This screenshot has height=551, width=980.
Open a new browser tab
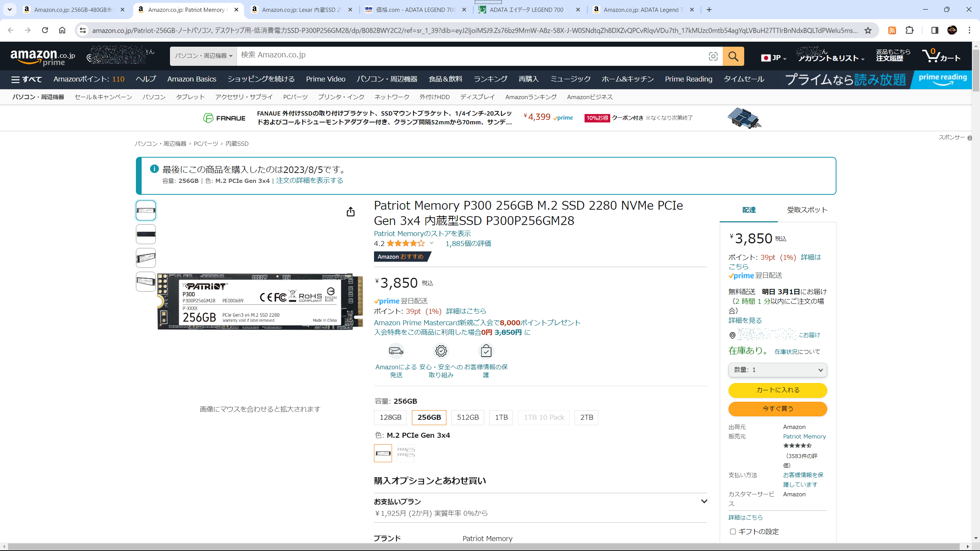pyautogui.click(x=709, y=10)
